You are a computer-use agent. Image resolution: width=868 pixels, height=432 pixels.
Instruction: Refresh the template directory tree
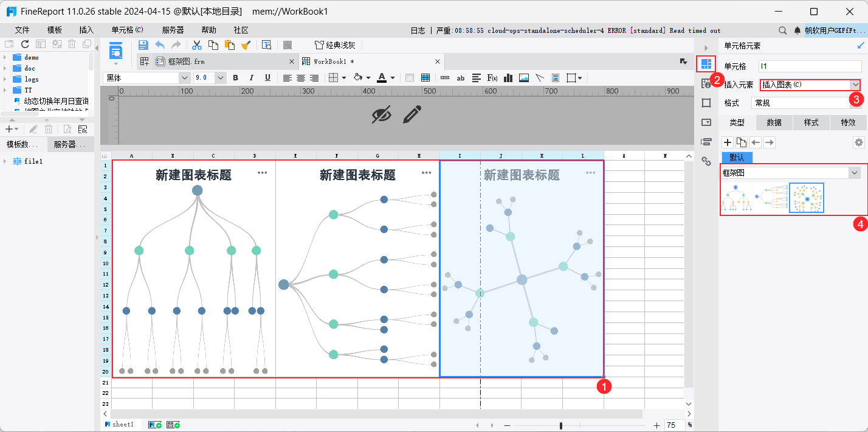[25, 44]
